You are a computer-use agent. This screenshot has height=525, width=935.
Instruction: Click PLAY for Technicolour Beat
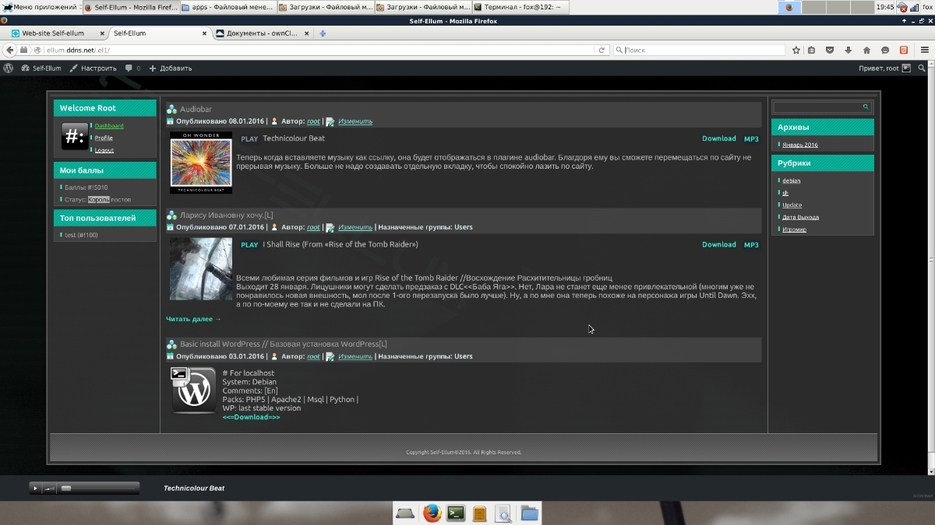click(x=249, y=138)
